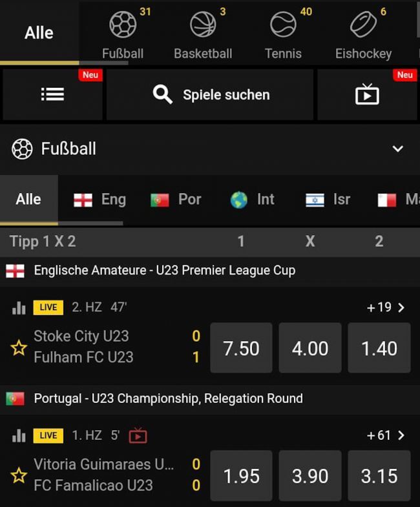
Task: Open live stream for Vitoria Guimaraes match
Action: [138, 436]
